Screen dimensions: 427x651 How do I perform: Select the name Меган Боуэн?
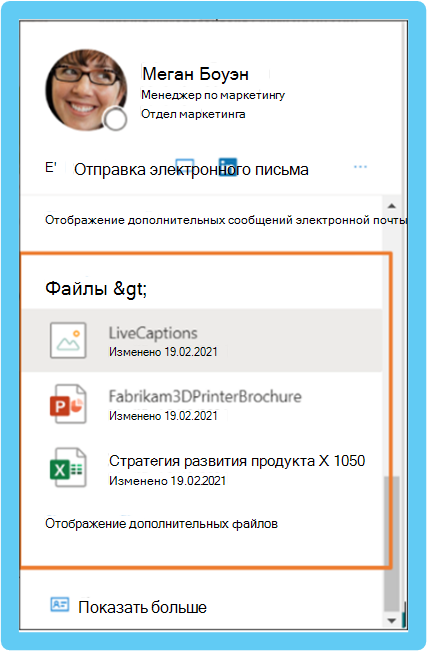pos(195,74)
